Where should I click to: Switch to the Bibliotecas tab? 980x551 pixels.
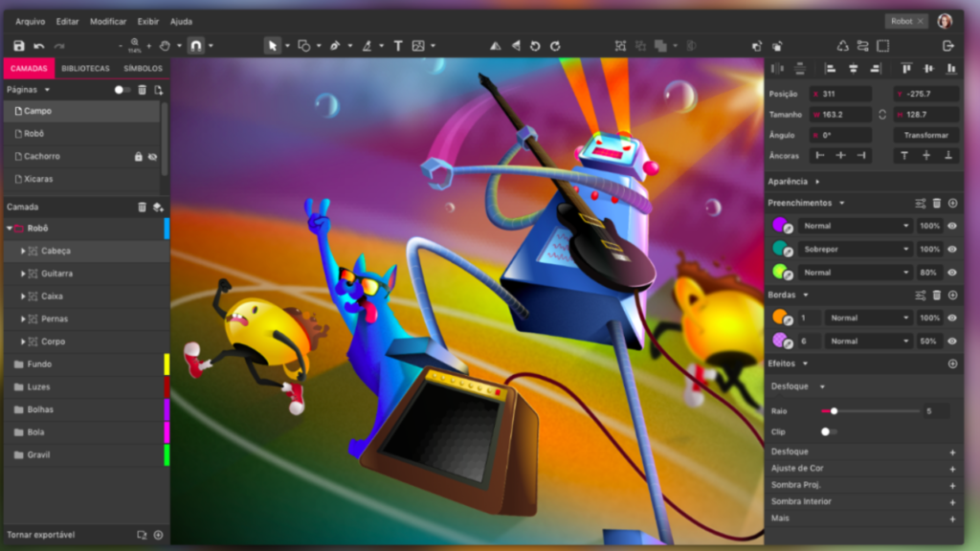tap(85, 69)
